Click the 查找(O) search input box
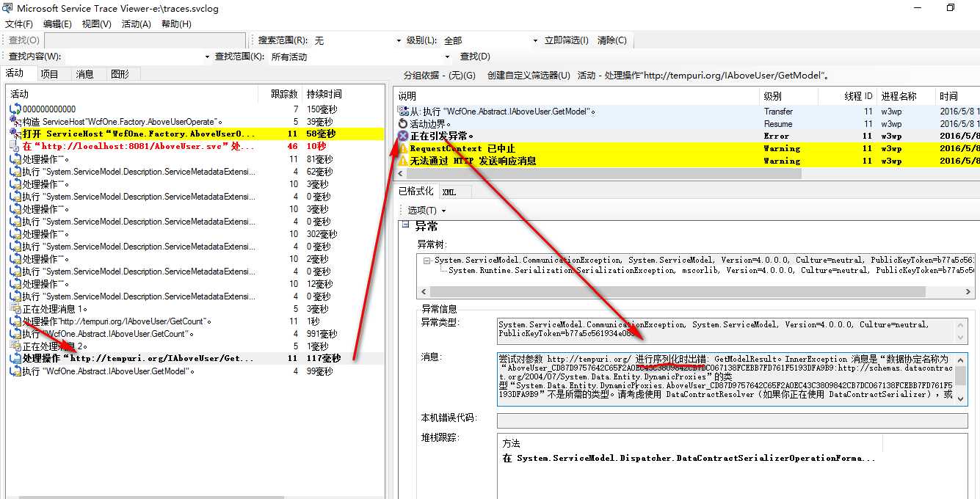Image resolution: width=980 pixels, height=499 pixels. [x=144, y=40]
